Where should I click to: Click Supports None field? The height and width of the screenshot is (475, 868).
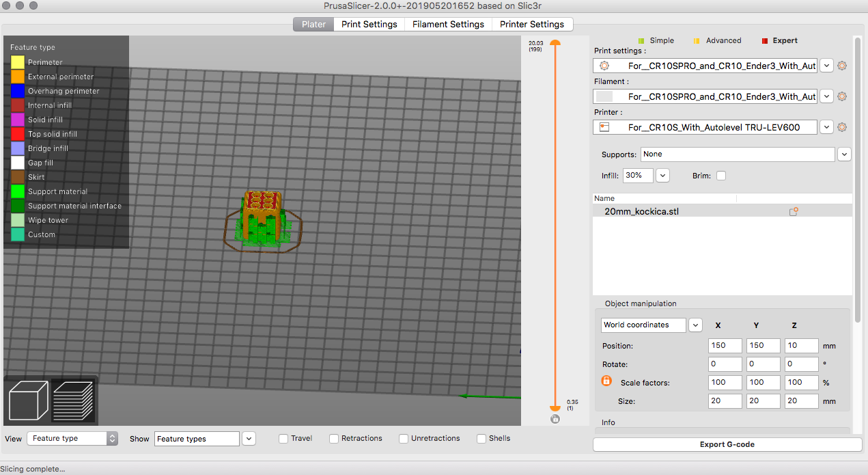point(738,154)
